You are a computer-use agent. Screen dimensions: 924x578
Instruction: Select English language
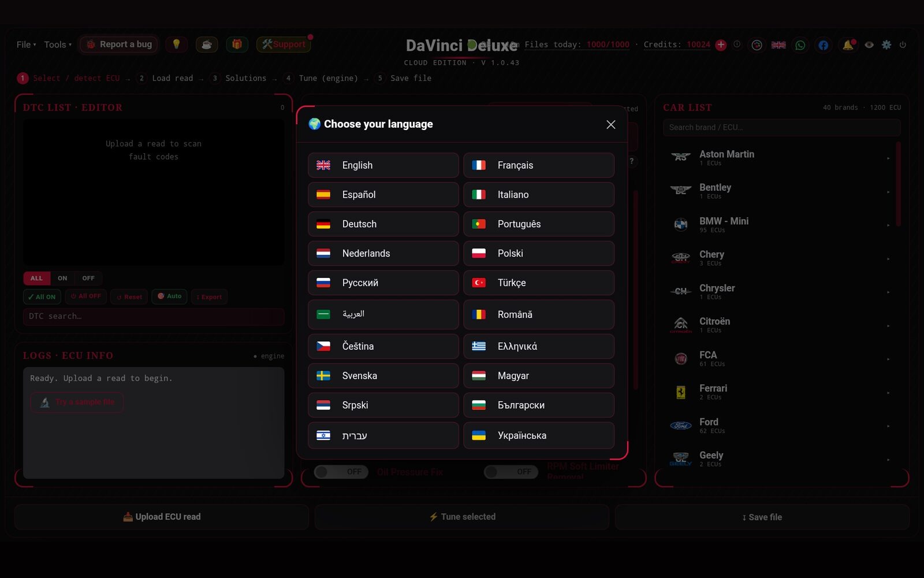(383, 165)
